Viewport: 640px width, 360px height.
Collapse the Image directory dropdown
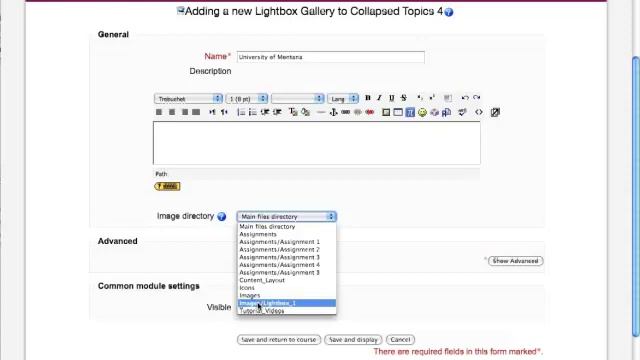pyautogui.click(x=287, y=216)
